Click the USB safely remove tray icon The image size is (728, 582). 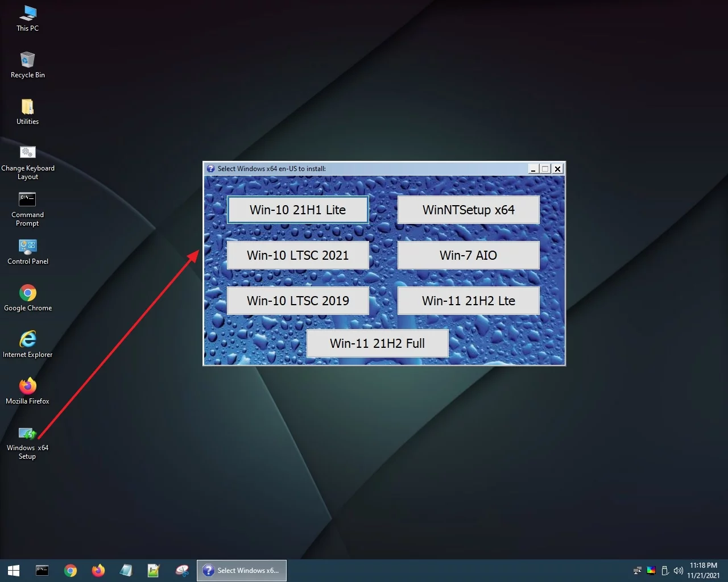click(x=664, y=571)
